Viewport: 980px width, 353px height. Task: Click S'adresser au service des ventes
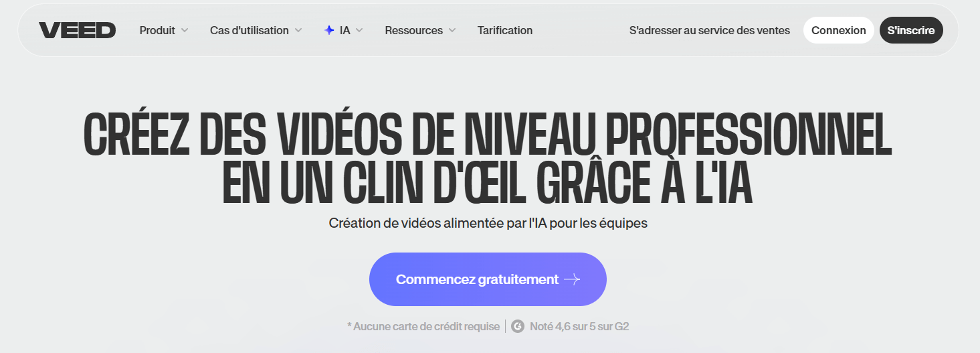click(x=709, y=30)
